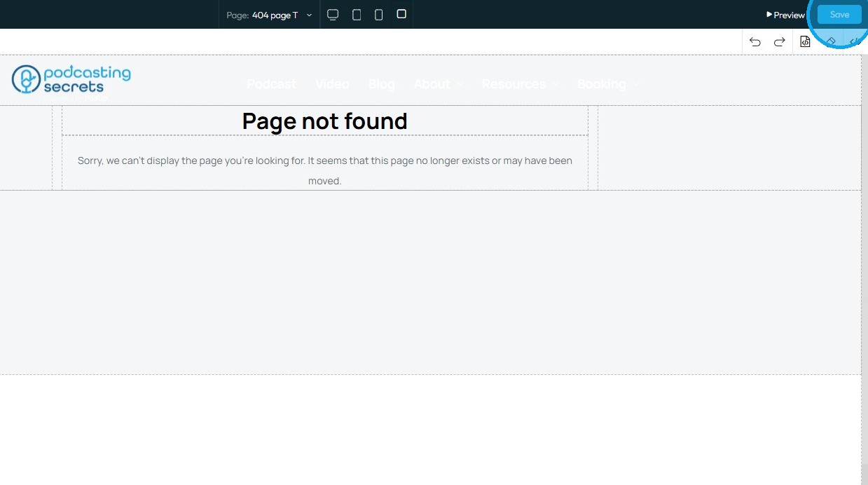
Task: Click the eraser clear-canvas icon
Action: click(x=831, y=42)
